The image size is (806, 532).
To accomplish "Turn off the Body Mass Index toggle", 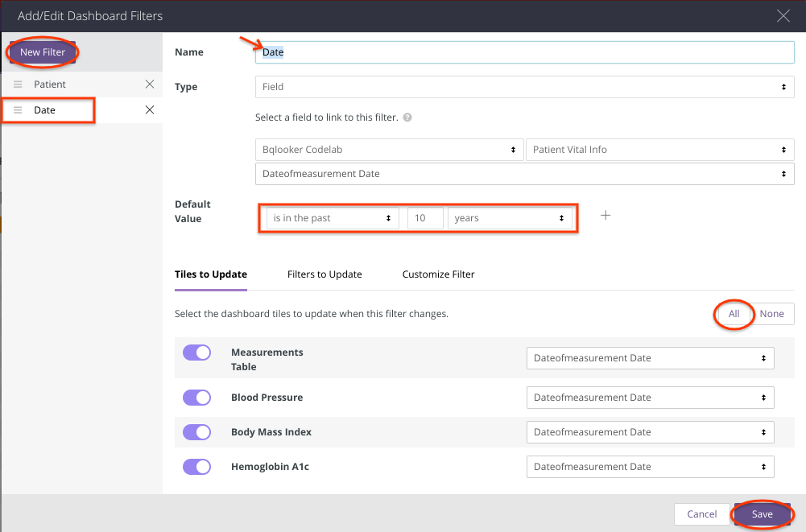I will click(x=196, y=432).
